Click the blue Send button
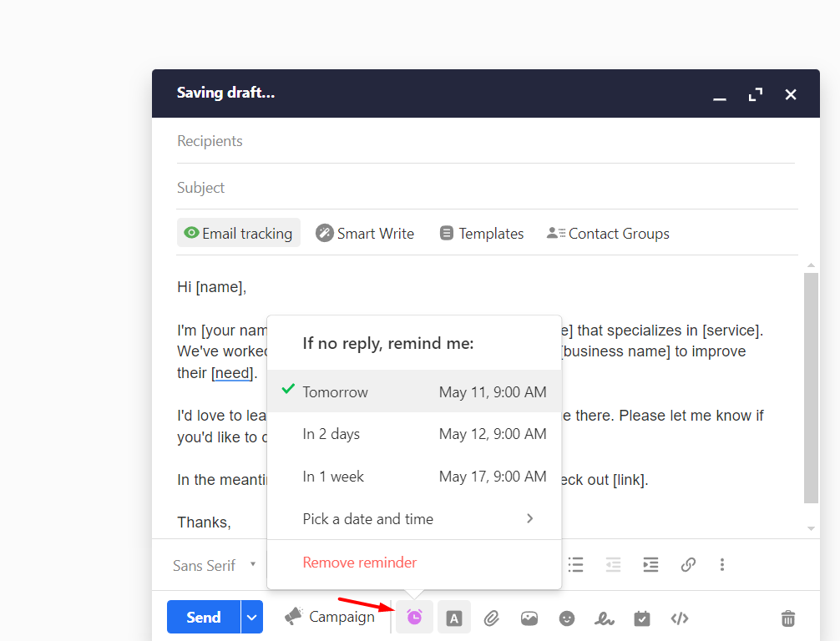This screenshot has height=641, width=840. pos(204,618)
